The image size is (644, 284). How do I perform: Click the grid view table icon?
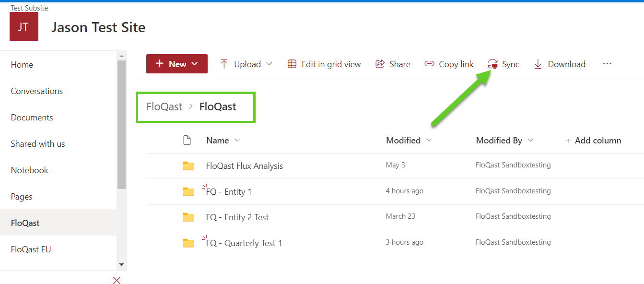(292, 64)
